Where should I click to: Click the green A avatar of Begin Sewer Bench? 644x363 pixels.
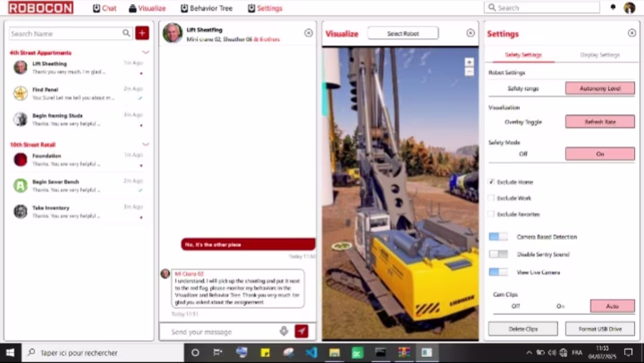pyautogui.click(x=20, y=186)
